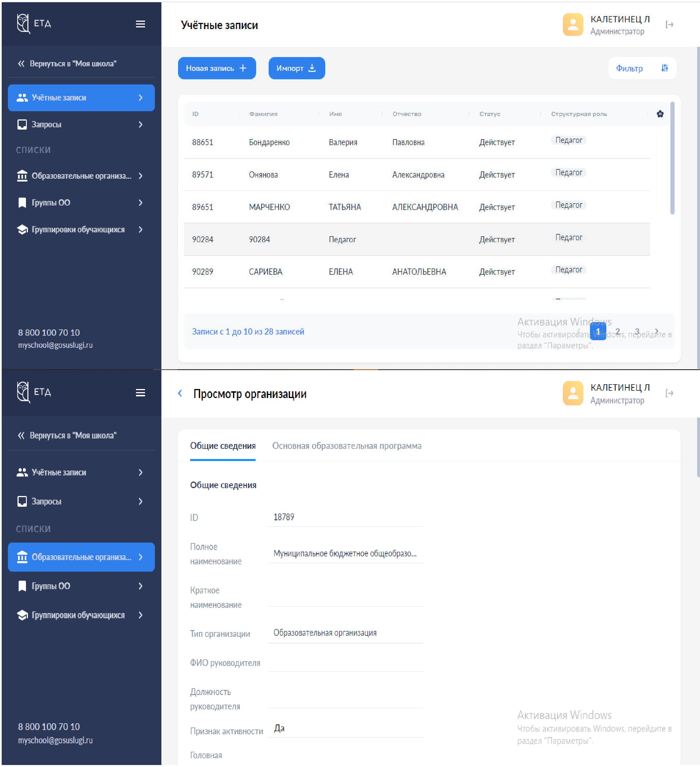Click graduation cap icon in top sidebar
Screen dimensions: 700x767
(22, 230)
